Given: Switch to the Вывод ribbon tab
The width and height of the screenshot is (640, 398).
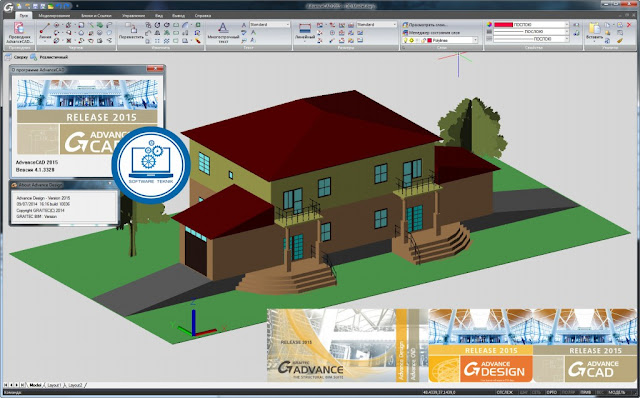Looking at the screenshot, I should (178, 16).
